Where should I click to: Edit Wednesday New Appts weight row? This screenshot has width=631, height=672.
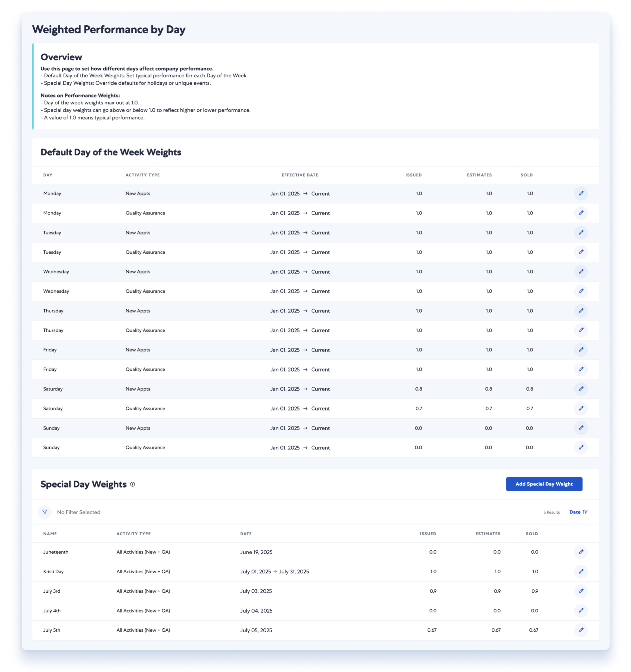[x=581, y=271]
